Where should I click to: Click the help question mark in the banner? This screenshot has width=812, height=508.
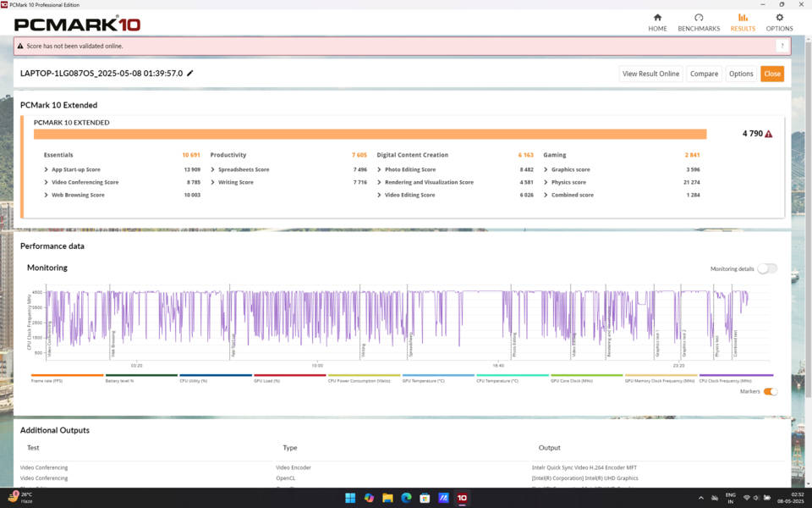click(x=782, y=46)
